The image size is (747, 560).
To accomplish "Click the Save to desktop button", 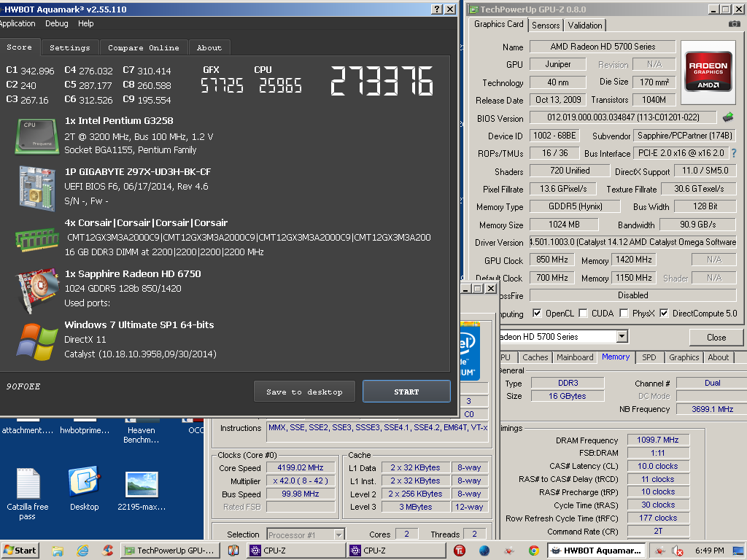I will point(304,392).
